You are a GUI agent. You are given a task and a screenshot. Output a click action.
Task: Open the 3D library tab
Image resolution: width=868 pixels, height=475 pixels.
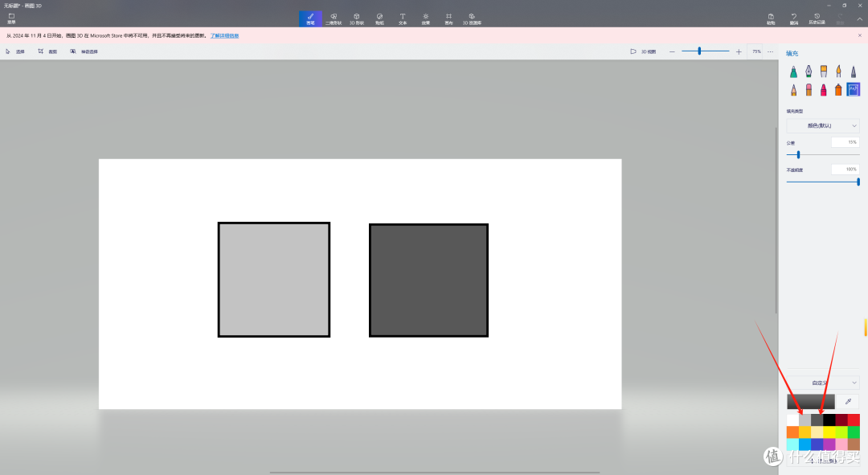pos(472,18)
